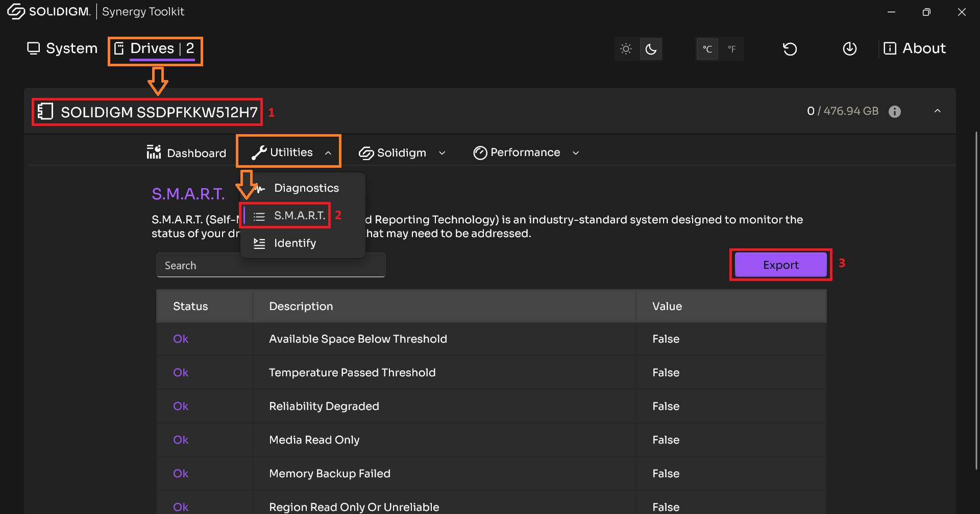This screenshot has height=514, width=980.
Task: Select Fahrenheit temperature unit
Action: (x=732, y=49)
